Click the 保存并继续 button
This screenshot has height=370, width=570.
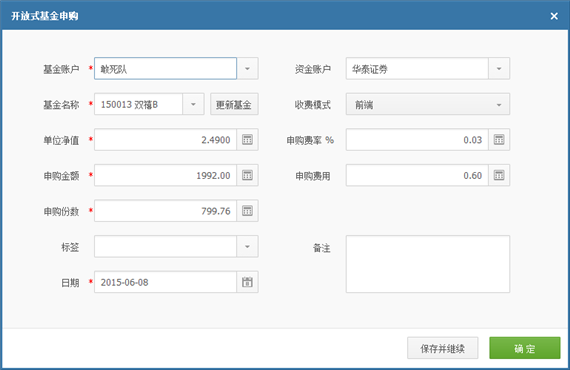click(x=442, y=348)
